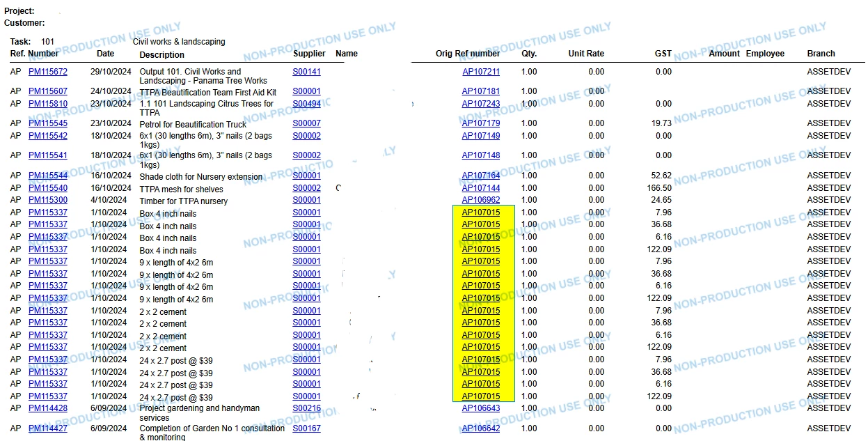Open original reference AP107179
The height and width of the screenshot is (441, 868).
tap(481, 123)
